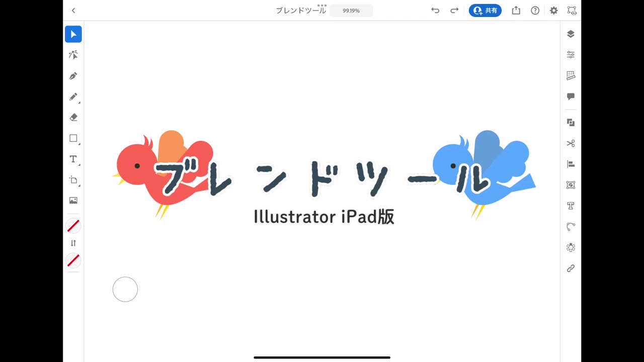Screen dimensions: 644x362
Task: Open the export and publish menu
Action: (x=516, y=11)
